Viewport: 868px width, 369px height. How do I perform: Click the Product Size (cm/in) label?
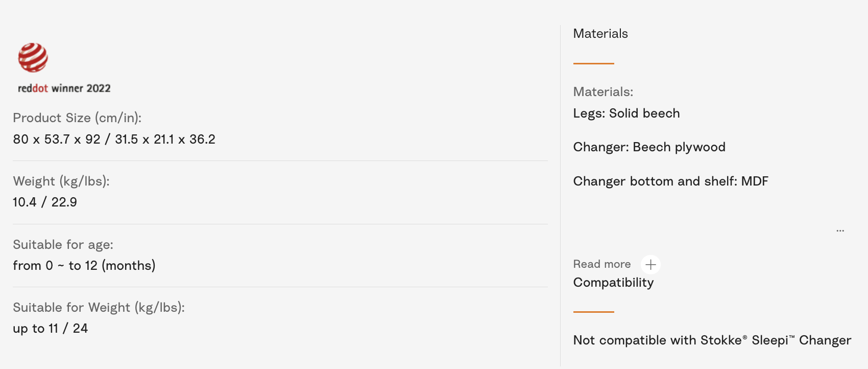77,118
